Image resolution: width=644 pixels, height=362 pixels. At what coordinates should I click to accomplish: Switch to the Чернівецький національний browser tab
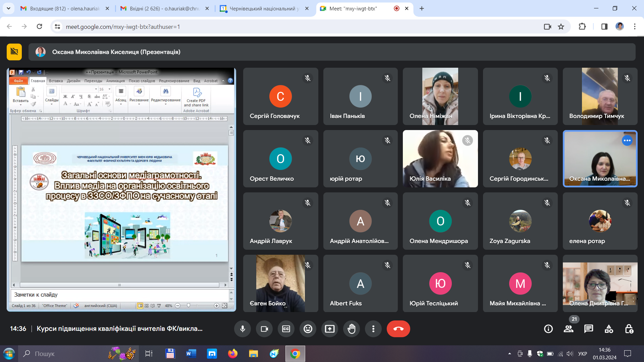point(264,8)
